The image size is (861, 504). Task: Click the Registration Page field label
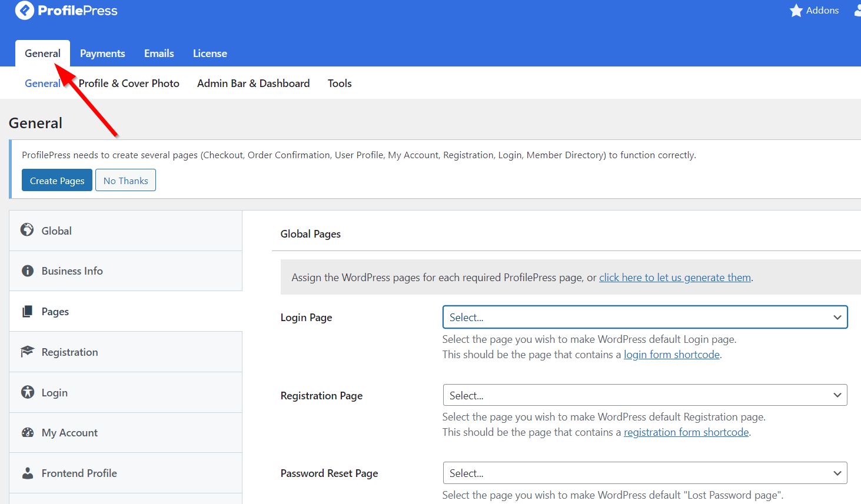pos(321,396)
